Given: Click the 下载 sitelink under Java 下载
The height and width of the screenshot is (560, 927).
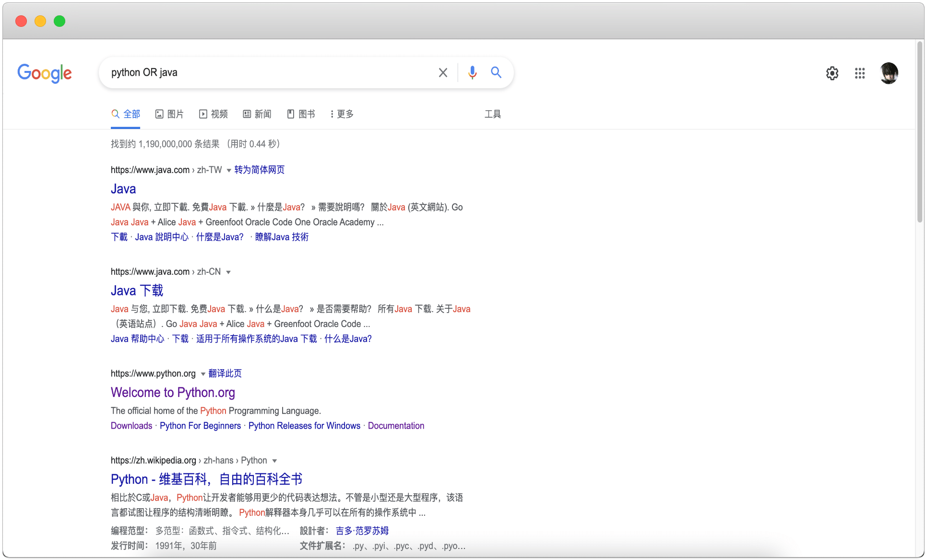Looking at the screenshot, I should (x=180, y=338).
